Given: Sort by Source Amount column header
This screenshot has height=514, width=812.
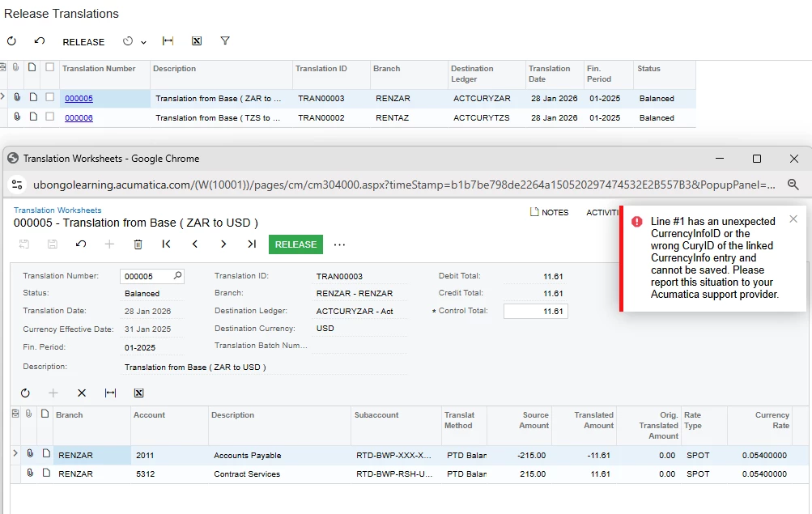Looking at the screenshot, I should [x=534, y=420].
